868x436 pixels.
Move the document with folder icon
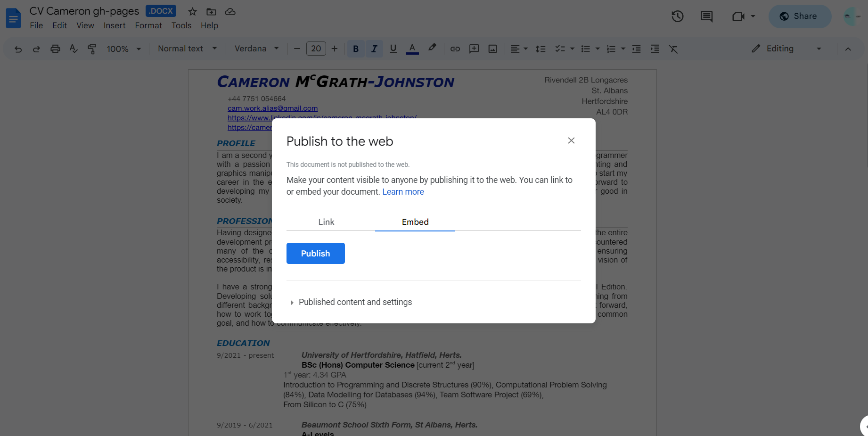pos(212,11)
